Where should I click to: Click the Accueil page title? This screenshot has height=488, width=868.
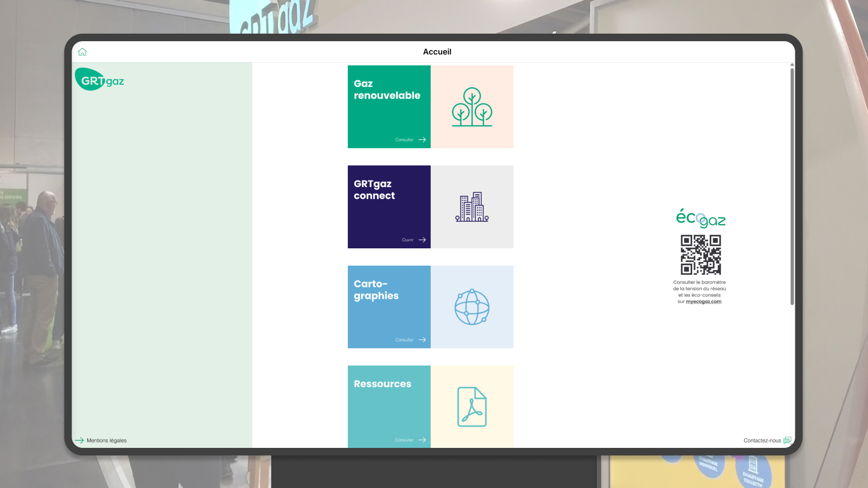coord(437,52)
